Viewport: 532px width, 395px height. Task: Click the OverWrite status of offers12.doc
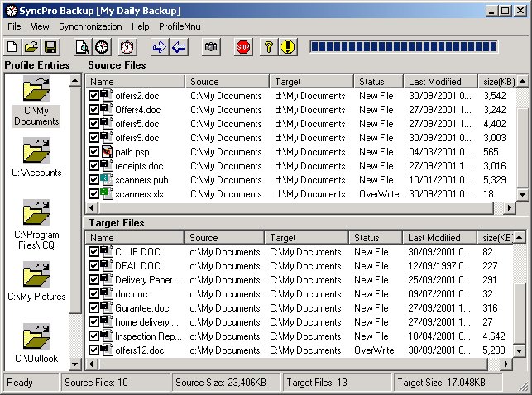point(374,350)
